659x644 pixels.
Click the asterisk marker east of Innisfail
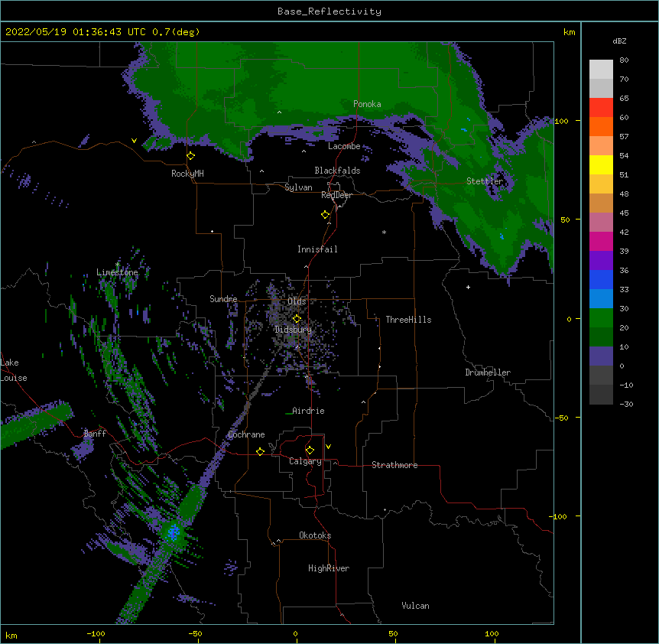pyautogui.click(x=384, y=233)
